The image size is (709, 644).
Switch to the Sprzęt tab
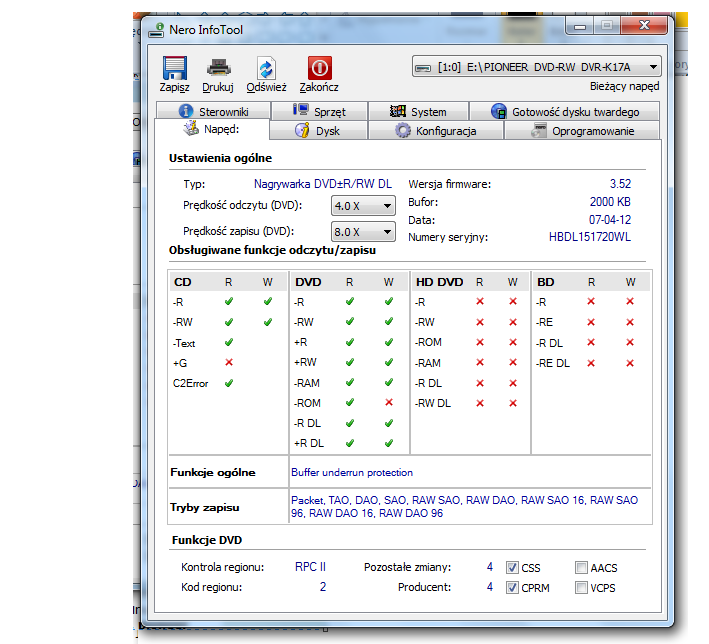pos(319,111)
